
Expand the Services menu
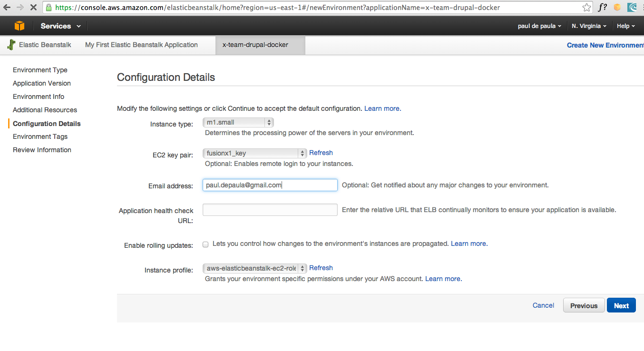[60, 26]
